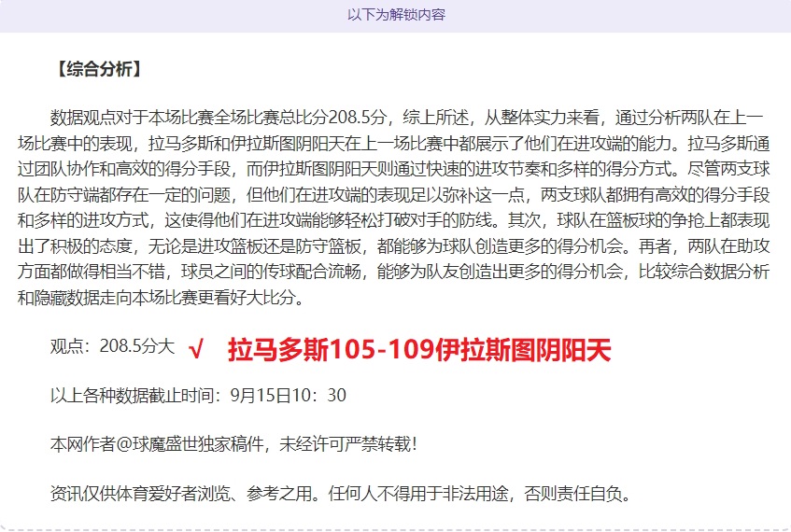Click the '以下为解锁内容' banner text

[396, 15]
